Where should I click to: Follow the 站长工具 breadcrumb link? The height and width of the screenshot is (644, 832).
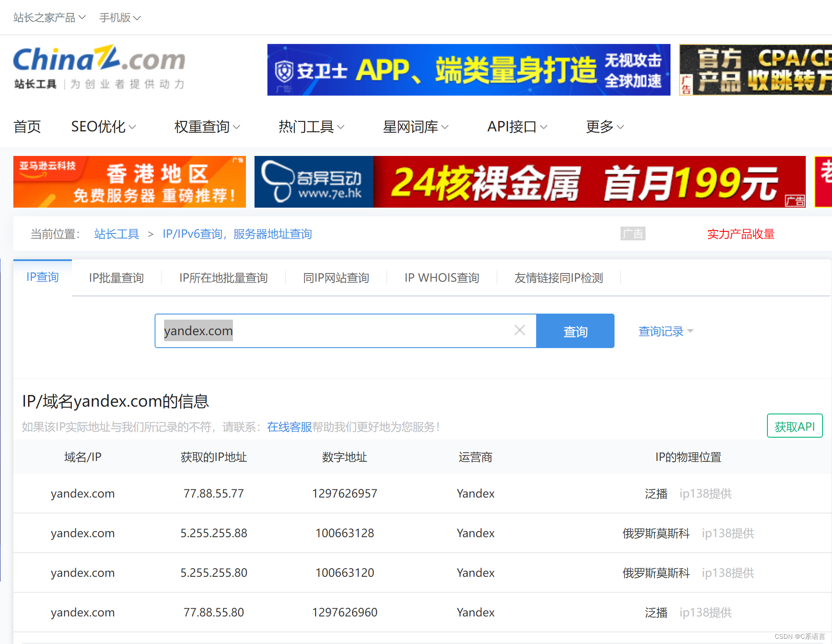[x=117, y=234]
